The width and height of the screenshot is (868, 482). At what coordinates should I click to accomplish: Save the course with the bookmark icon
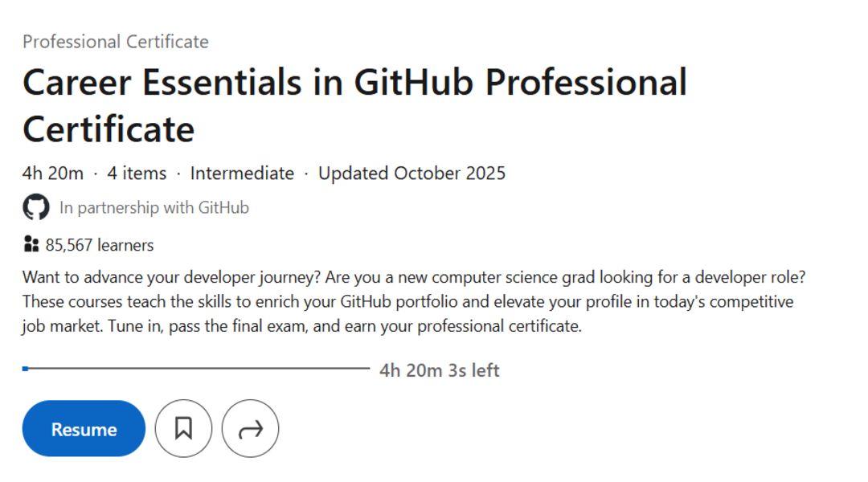[x=183, y=429]
